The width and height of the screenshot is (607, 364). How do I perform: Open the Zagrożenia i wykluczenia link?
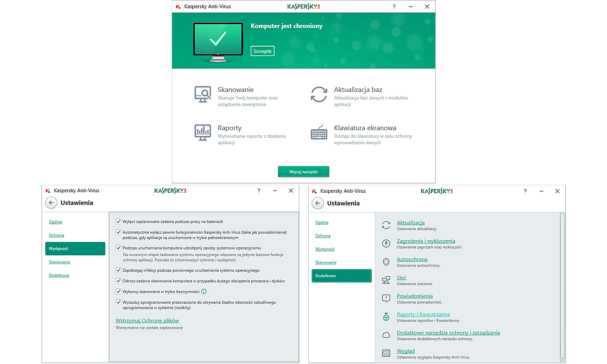[x=426, y=241]
